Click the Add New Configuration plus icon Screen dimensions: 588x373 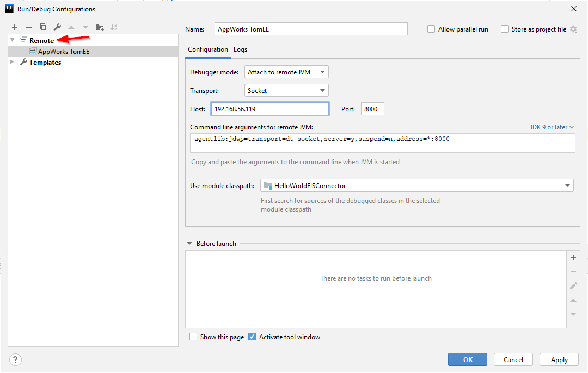click(15, 27)
